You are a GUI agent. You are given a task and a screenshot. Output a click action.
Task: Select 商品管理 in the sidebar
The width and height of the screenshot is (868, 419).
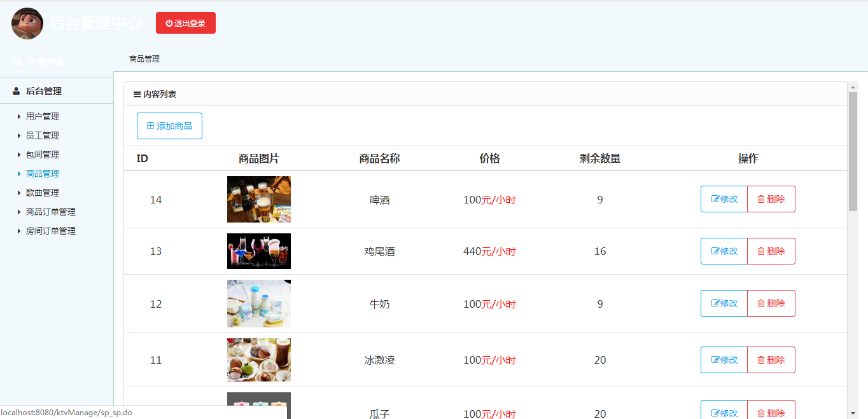(43, 174)
